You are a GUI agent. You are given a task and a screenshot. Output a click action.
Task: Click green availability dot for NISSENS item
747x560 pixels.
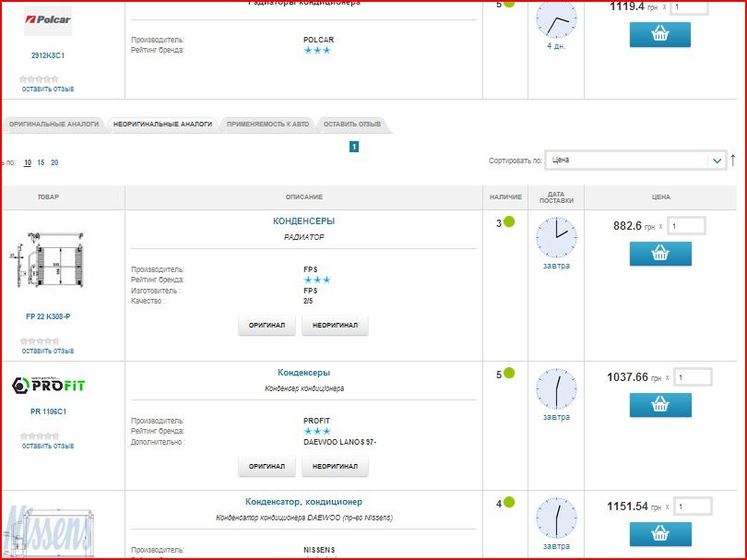509,502
